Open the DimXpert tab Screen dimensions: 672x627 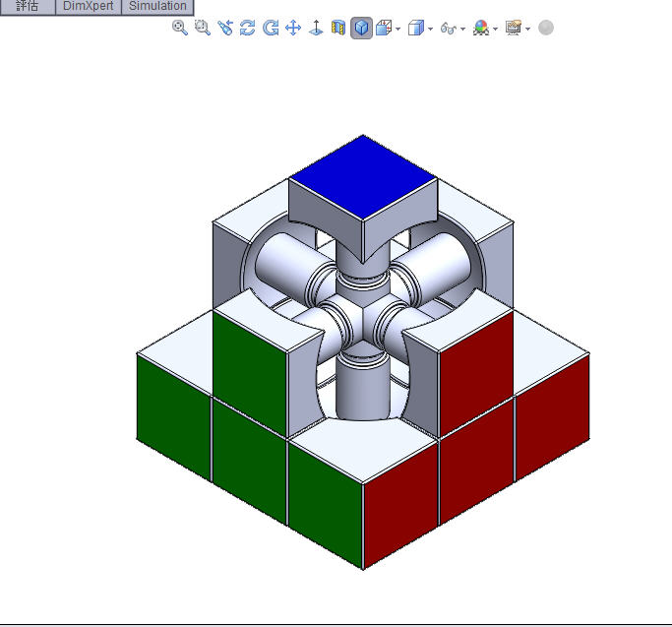[x=89, y=7]
